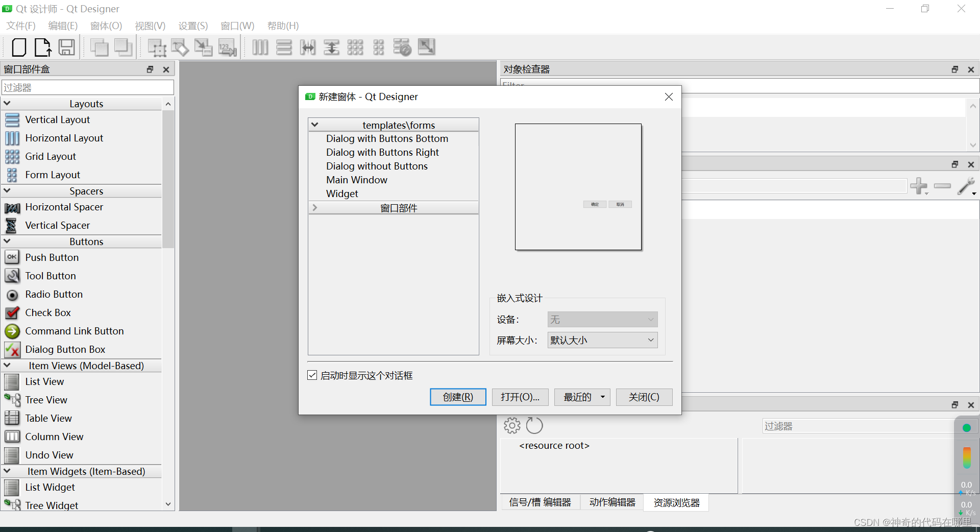Open the 屏幕大小 screen size dropdown
The width and height of the screenshot is (980, 532).
602,340
